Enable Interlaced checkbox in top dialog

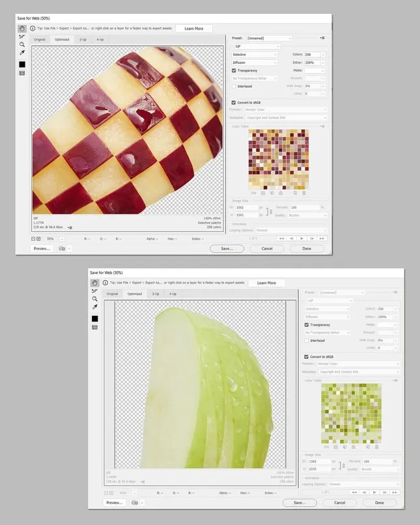click(234, 87)
